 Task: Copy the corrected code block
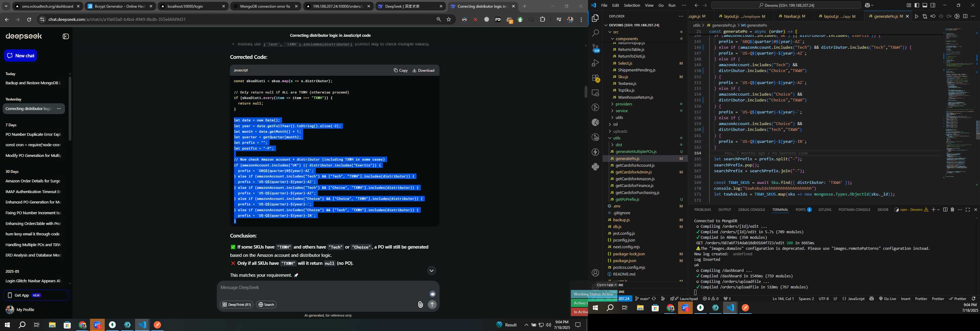[401, 70]
